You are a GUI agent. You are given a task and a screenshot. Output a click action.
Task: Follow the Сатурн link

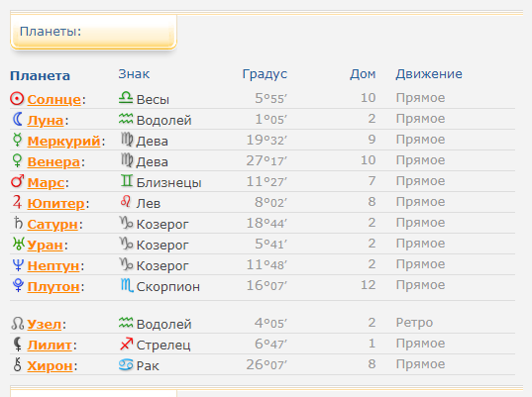tap(53, 225)
